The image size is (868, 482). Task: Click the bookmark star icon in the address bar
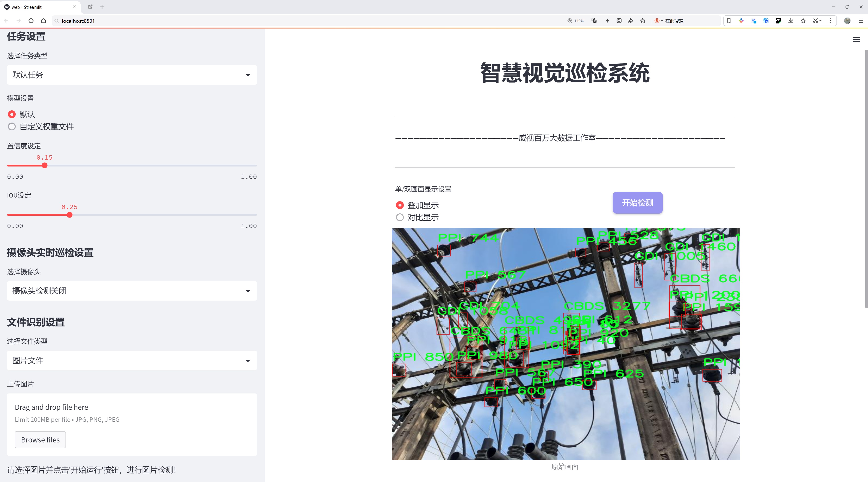(x=642, y=20)
